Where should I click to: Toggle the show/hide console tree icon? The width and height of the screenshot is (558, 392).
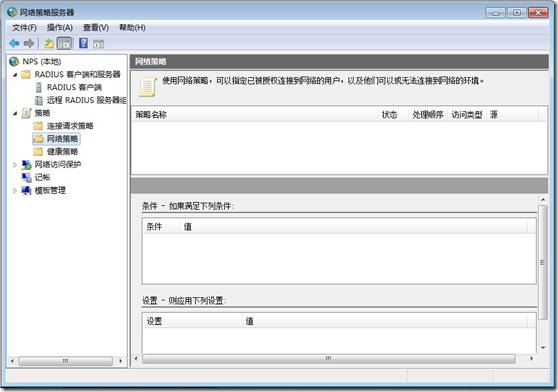tap(64, 43)
